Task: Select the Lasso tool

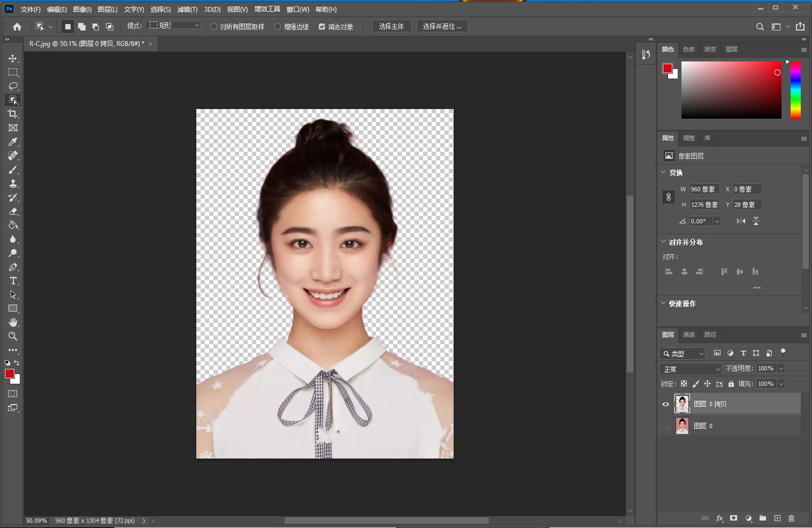Action: [13, 86]
